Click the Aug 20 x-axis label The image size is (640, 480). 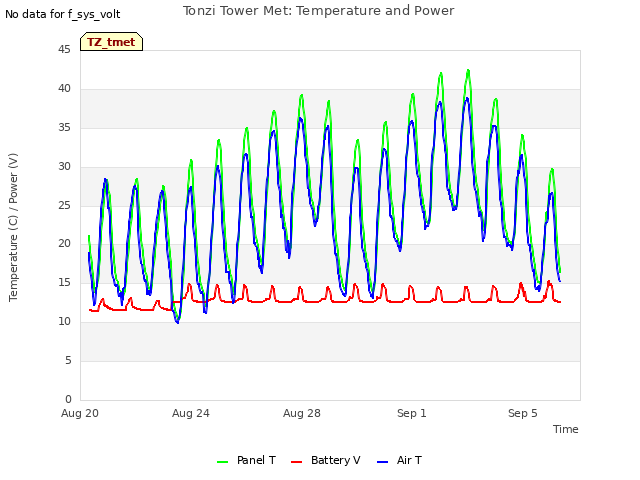click(x=80, y=413)
